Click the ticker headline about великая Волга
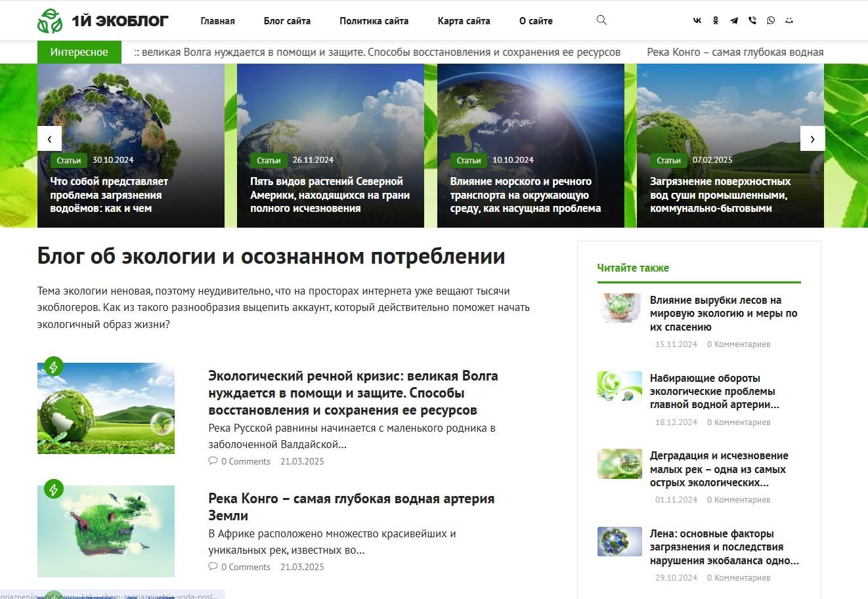This screenshot has width=868, height=599. click(378, 52)
